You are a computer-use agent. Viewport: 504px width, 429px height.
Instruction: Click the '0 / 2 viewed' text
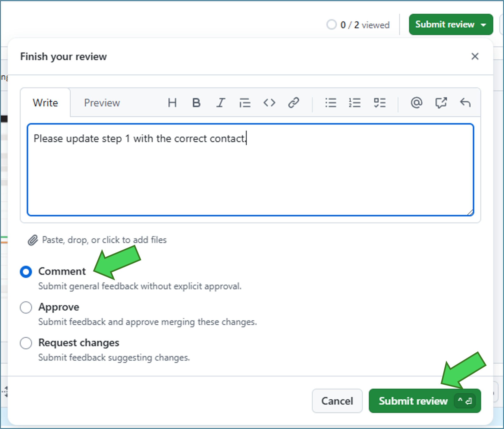coord(365,25)
